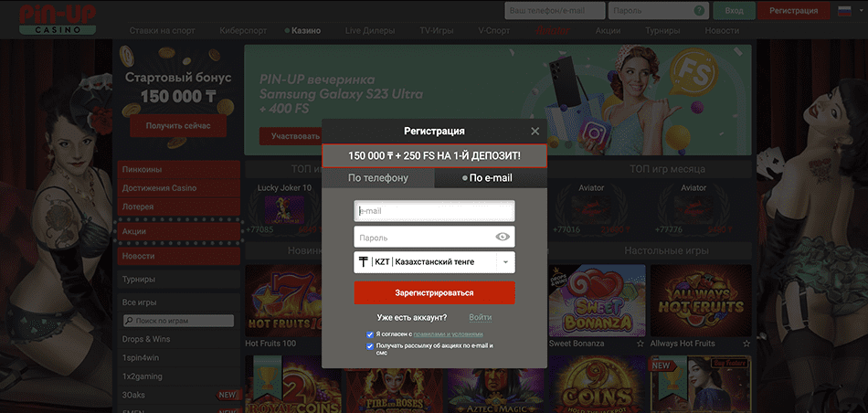Show password with the eye icon
The width and height of the screenshot is (868, 413).
[503, 237]
